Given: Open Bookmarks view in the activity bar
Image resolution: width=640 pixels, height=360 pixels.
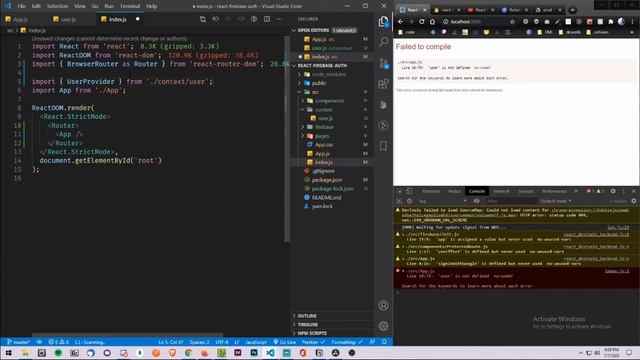Looking at the screenshot, I should [383, 146].
